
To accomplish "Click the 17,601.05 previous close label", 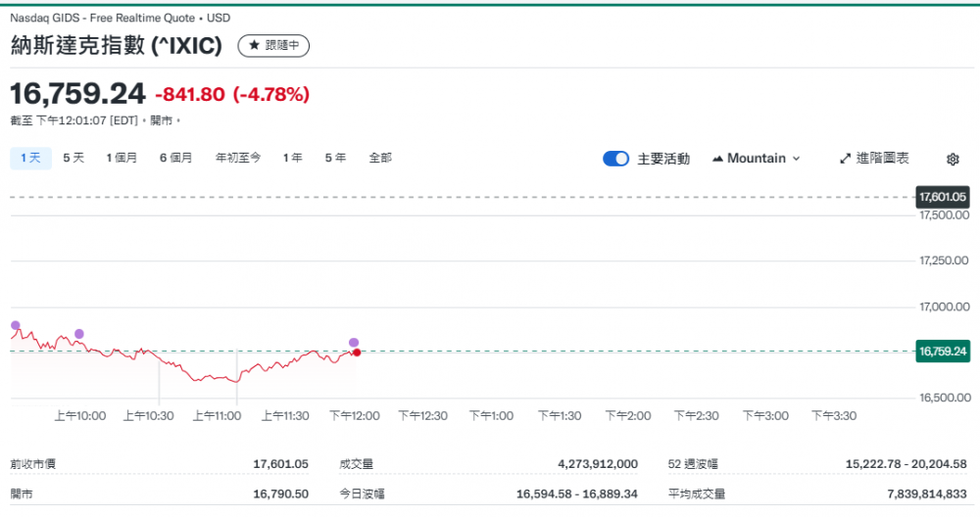I will pos(942,197).
